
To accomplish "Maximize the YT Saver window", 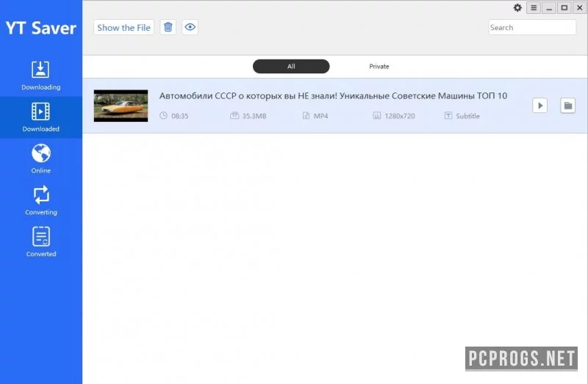I will point(564,7).
